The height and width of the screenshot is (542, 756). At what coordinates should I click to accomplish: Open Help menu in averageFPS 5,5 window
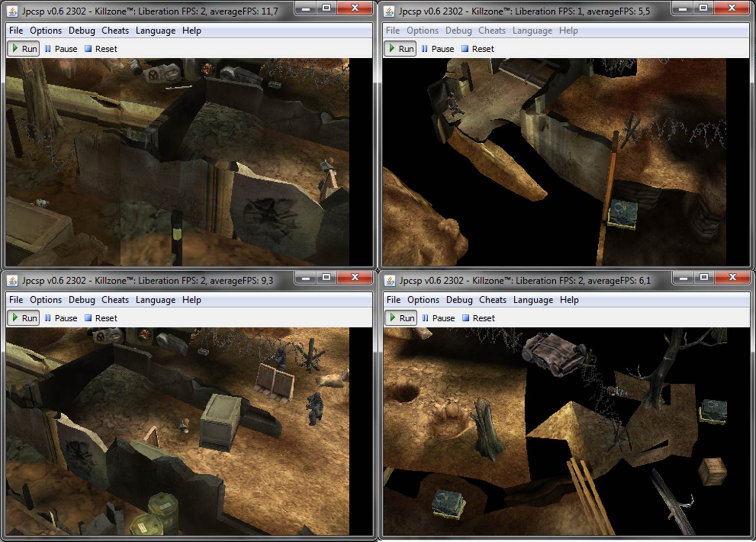pyautogui.click(x=568, y=30)
